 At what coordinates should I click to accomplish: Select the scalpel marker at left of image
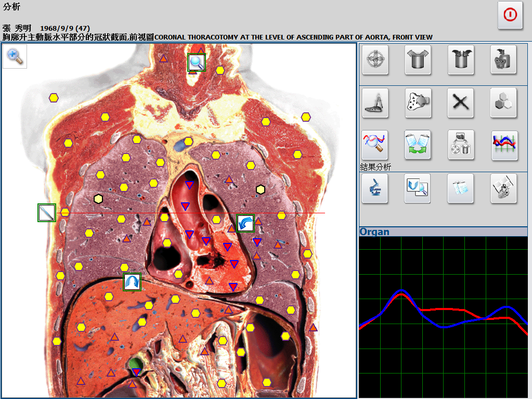point(46,213)
